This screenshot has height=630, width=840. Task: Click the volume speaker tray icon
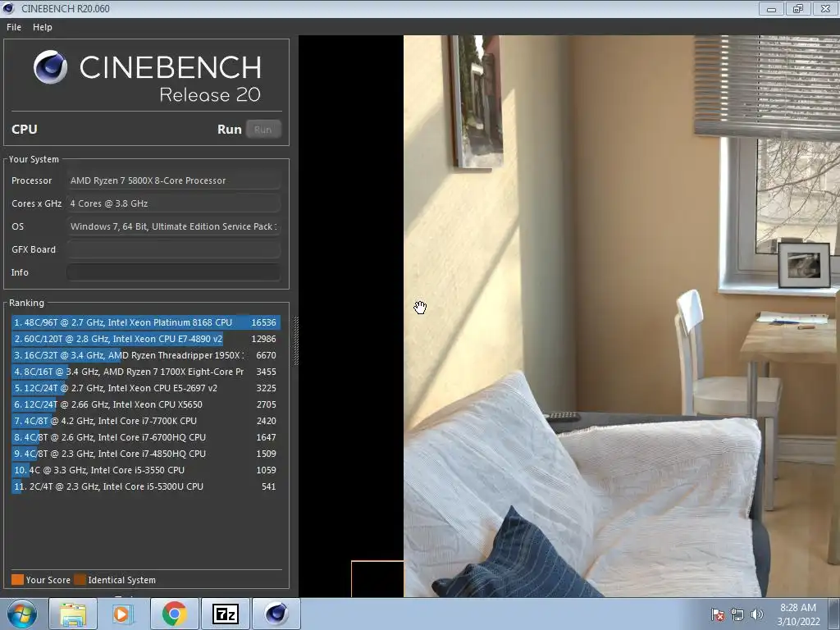pyautogui.click(x=756, y=614)
